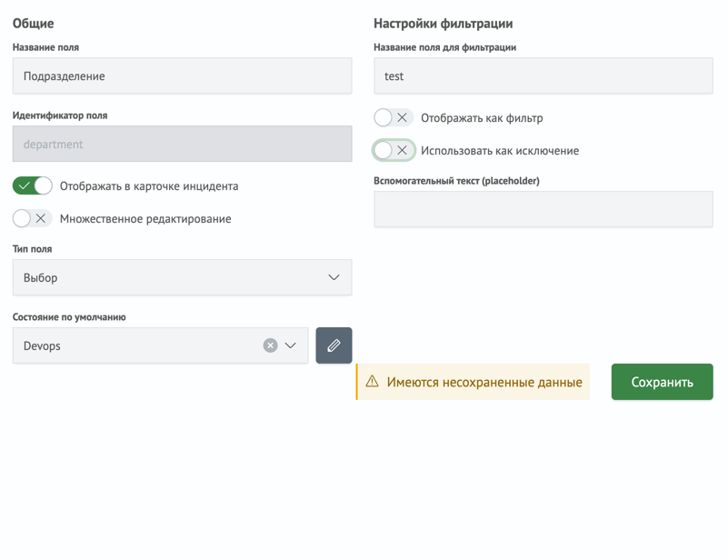Click the Название поля field containing Подразделение
The height and width of the screenshot is (560, 728).
click(x=182, y=75)
